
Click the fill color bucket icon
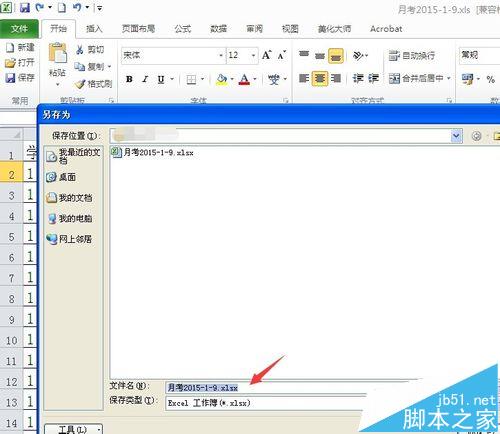pyautogui.click(x=221, y=79)
